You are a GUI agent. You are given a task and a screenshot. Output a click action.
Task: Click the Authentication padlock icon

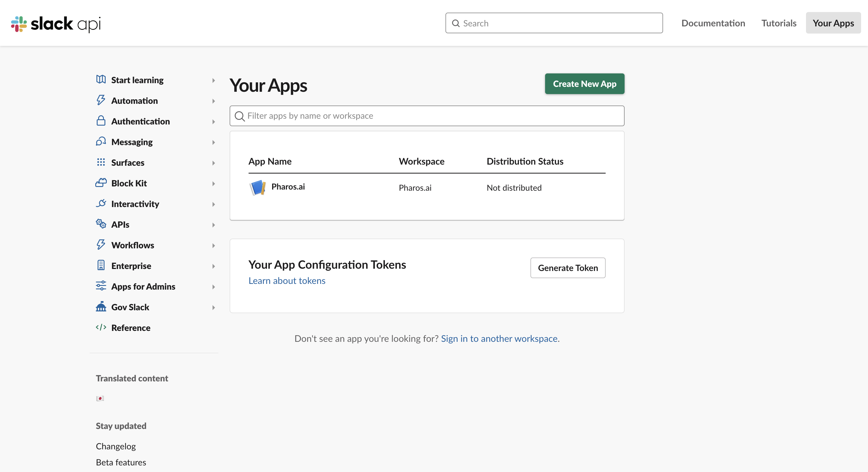click(x=101, y=121)
